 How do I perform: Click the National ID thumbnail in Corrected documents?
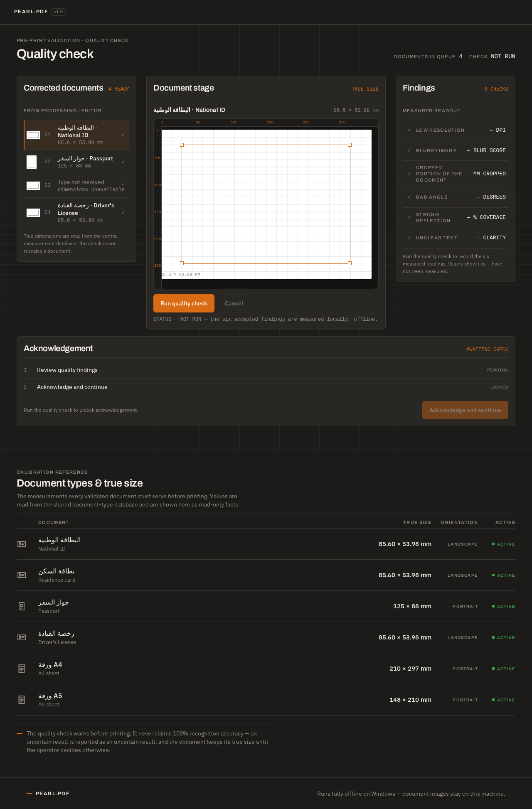pyautogui.click(x=33, y=135)
